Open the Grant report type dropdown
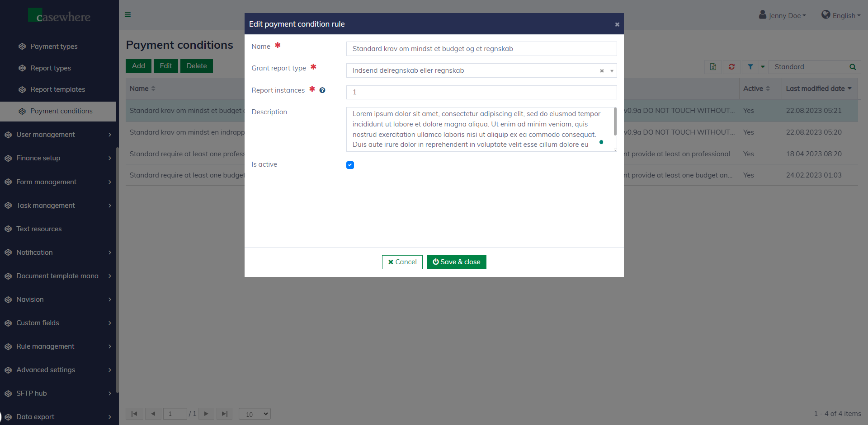868x425 pixels. 612,71
